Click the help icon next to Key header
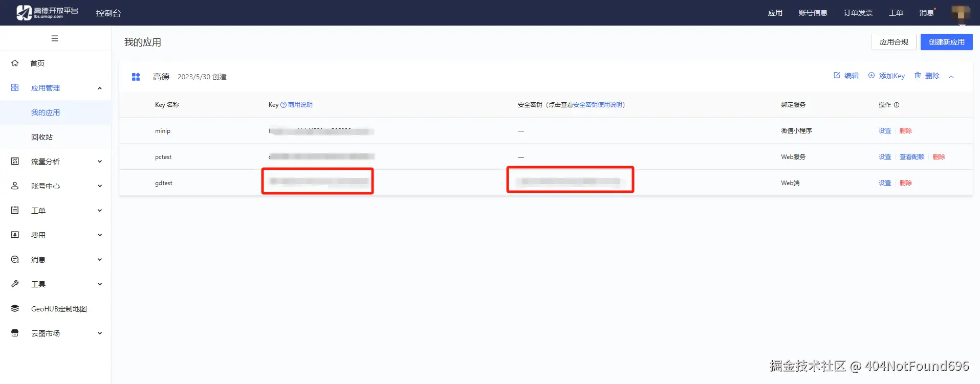The image size is (980, 384). tap(284, 105)
